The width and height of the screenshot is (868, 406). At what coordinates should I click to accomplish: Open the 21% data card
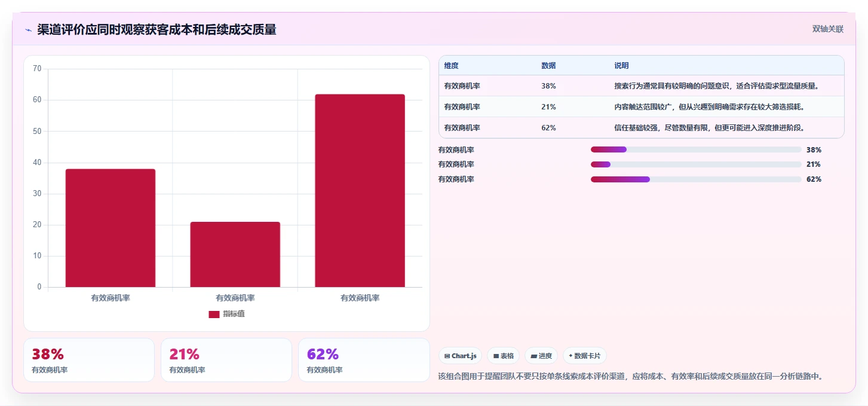point(226,360)
